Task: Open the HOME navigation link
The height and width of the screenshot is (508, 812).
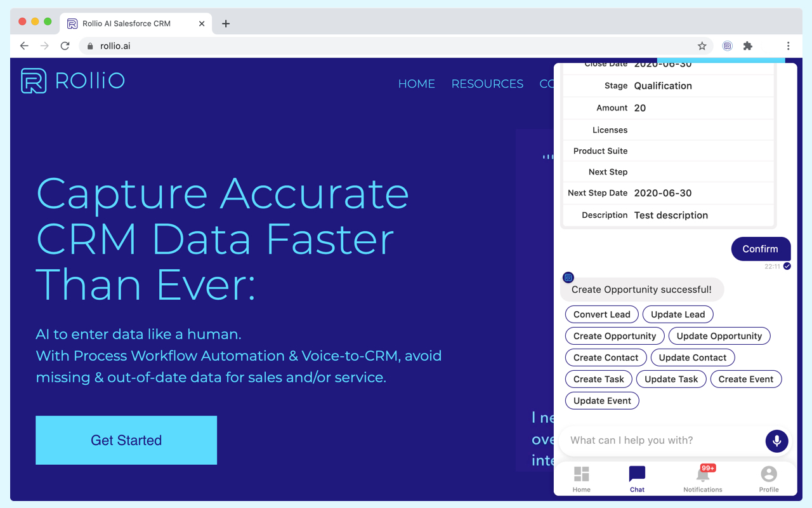Action: (x=416, y=84)
